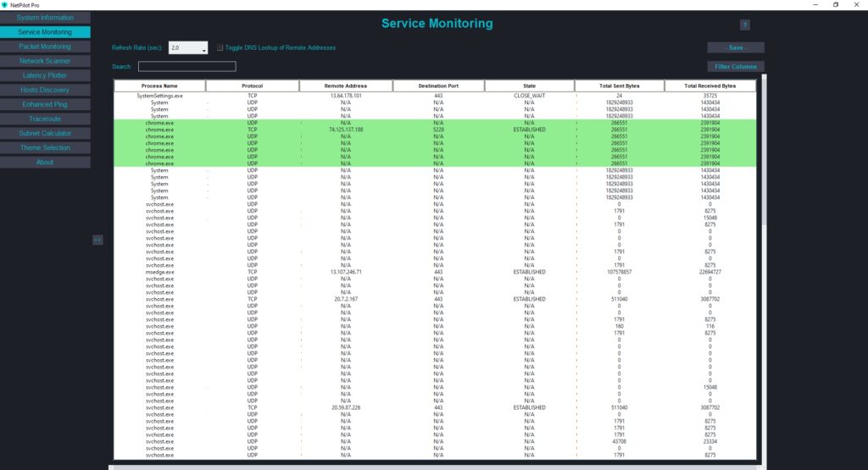Image resolution: width=868 pixels, height=470 pixels.
Task: Switch to Latency Plotter
Action: pos(45,75)
